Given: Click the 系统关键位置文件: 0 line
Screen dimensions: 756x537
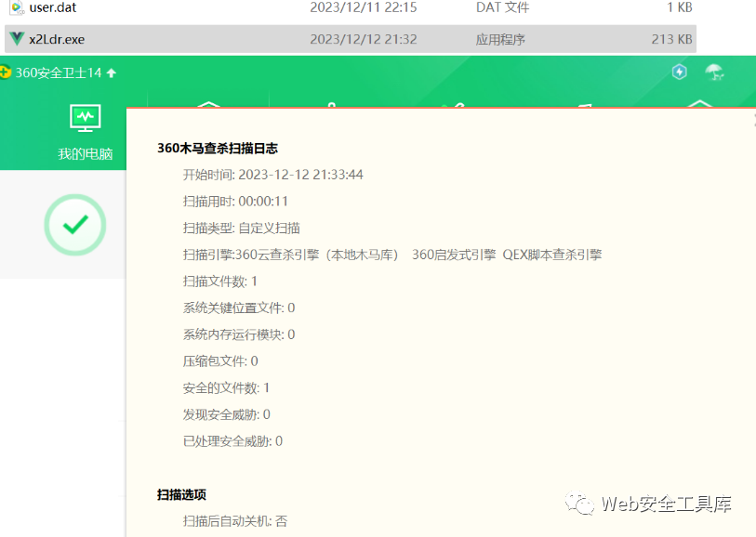Looking at the screenshot, I should click(239, 308).
